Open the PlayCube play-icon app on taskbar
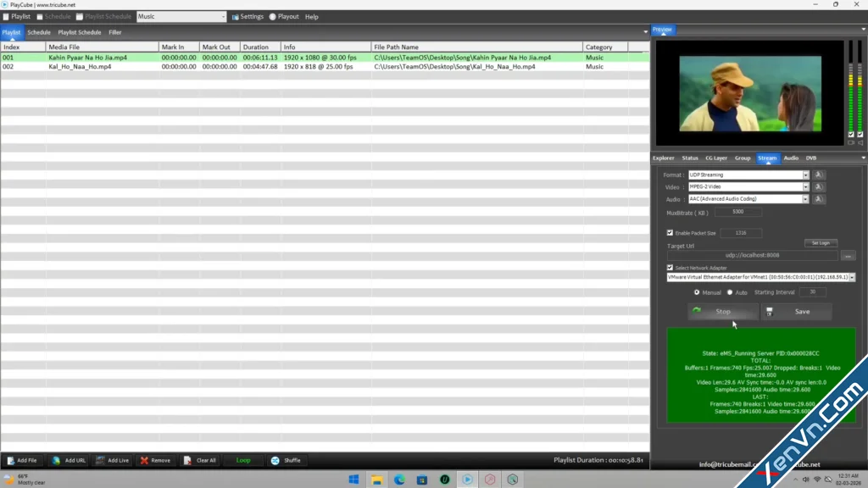Viewport: 868px width, 488px height. tap(467, 480)
